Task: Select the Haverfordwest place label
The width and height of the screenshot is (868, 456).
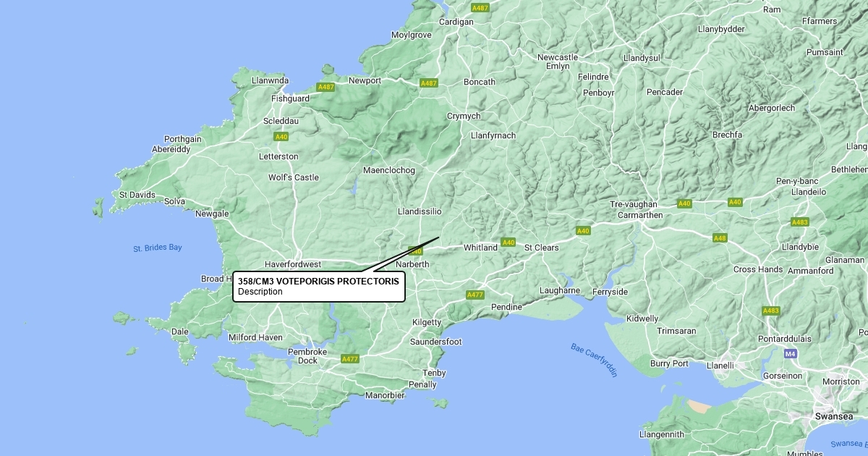Action: point(293,264)
